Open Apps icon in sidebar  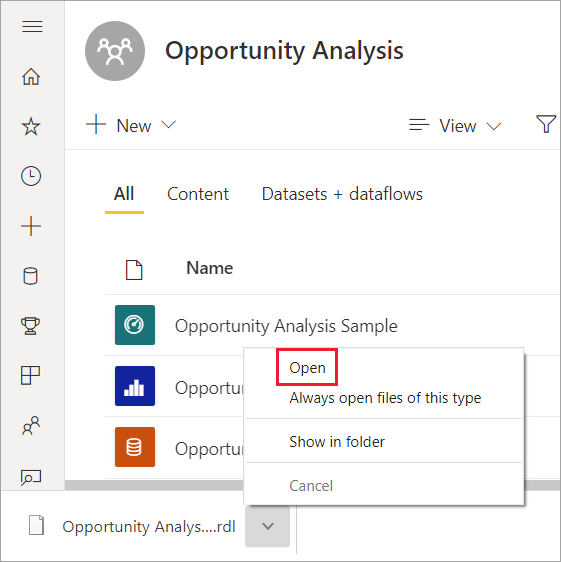click(x=30, y=375)
